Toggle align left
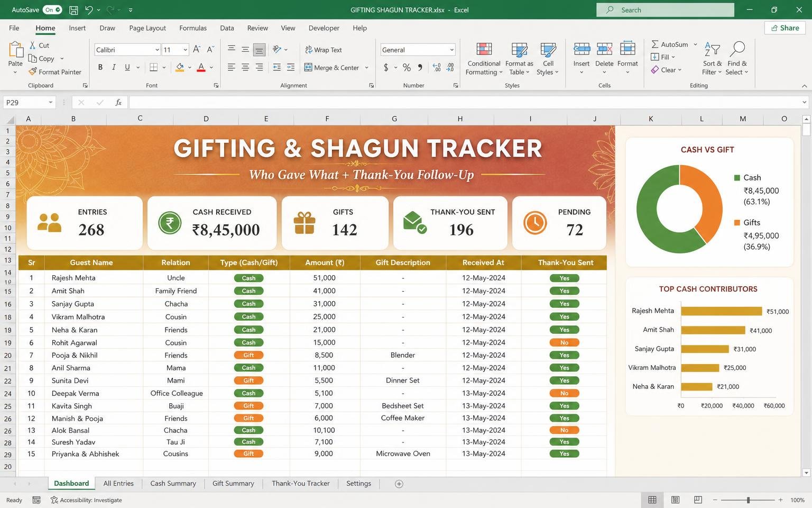The width and height of the screenshot is (812, 508). click(x=232, y=67)
